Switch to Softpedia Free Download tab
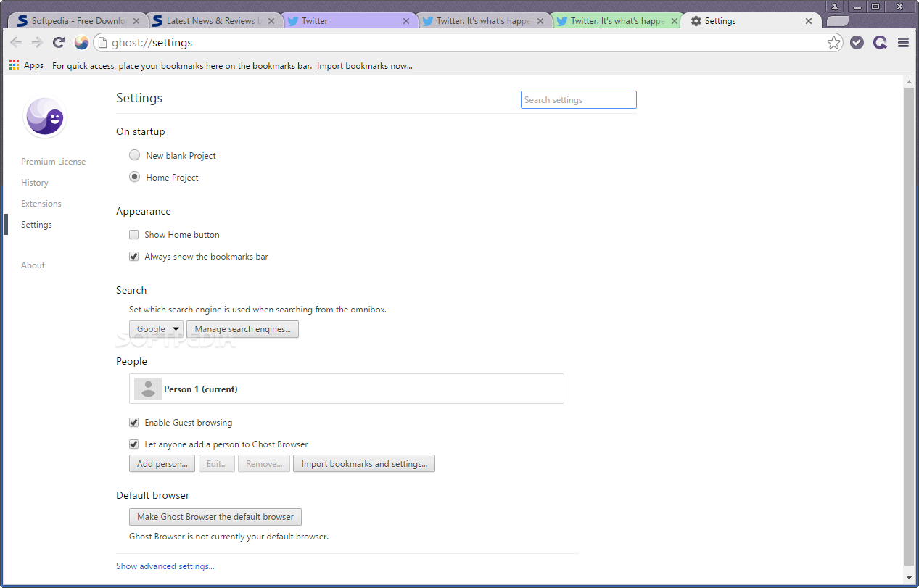Screen dimensions: 919x588 [78, 21]
